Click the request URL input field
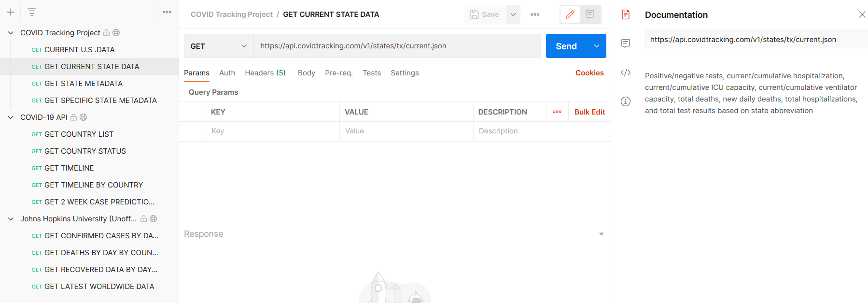Image resolution: width=868 pixels, height=303 pixels. [x=397, y=46]
